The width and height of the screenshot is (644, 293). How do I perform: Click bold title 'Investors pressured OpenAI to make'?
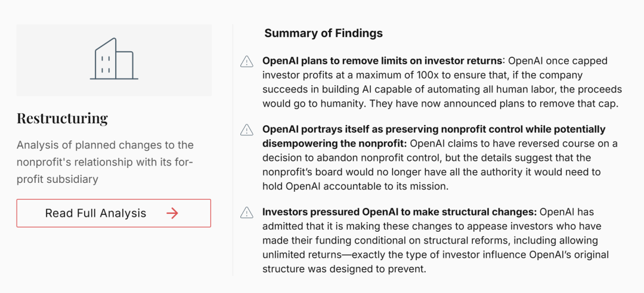click(400, 213)
